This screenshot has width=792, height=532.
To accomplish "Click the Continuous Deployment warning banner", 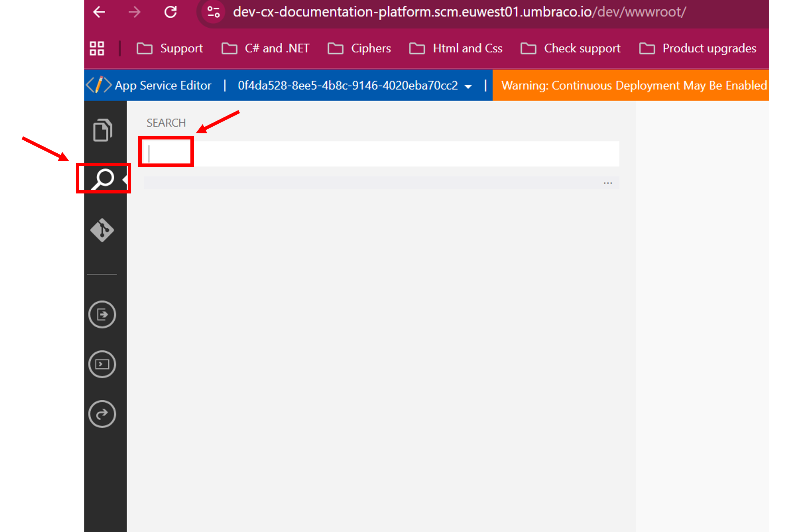I will point(633,85).
